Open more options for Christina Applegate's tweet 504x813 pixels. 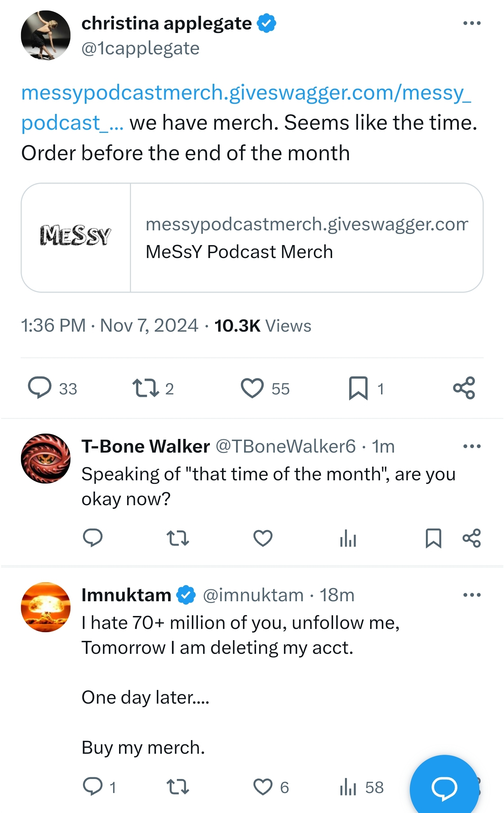[x=472, y=23]
